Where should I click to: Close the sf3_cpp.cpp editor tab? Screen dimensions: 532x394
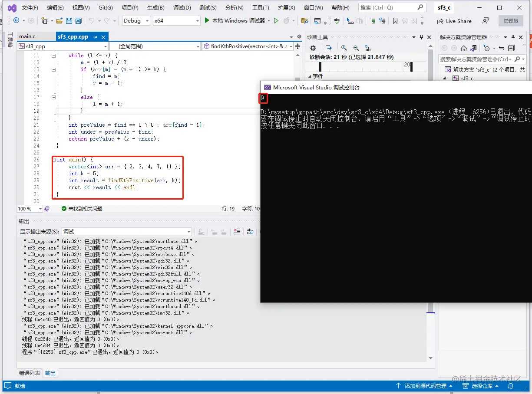(103, 37)
